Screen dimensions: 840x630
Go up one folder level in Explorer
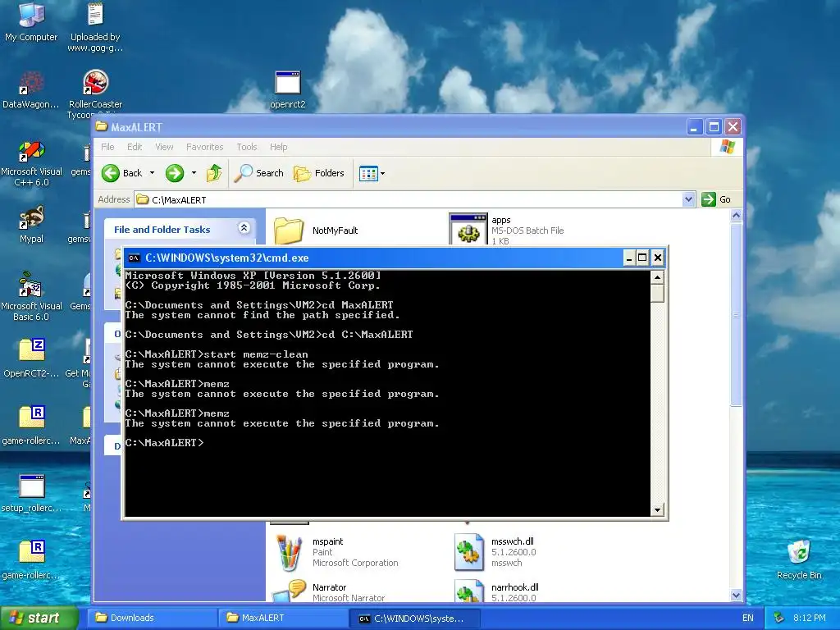[x=214, y=173]
